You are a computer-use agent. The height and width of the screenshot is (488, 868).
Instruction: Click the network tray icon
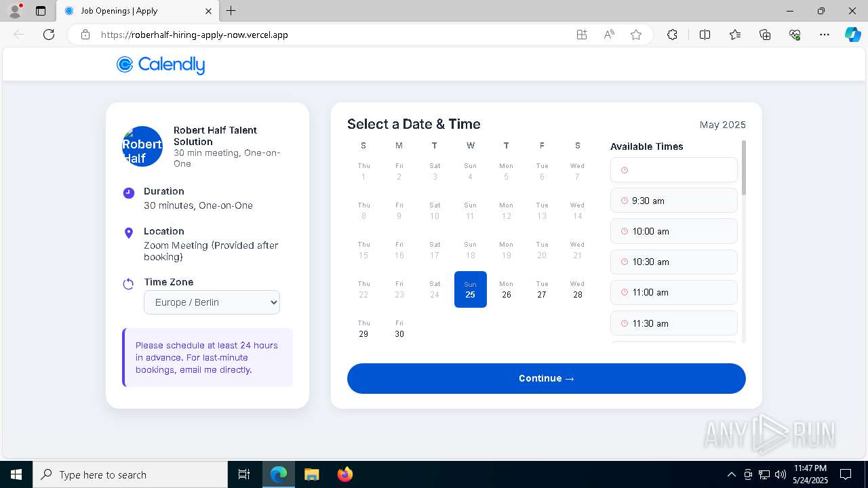pyautogui.click(x=764, y=474)
